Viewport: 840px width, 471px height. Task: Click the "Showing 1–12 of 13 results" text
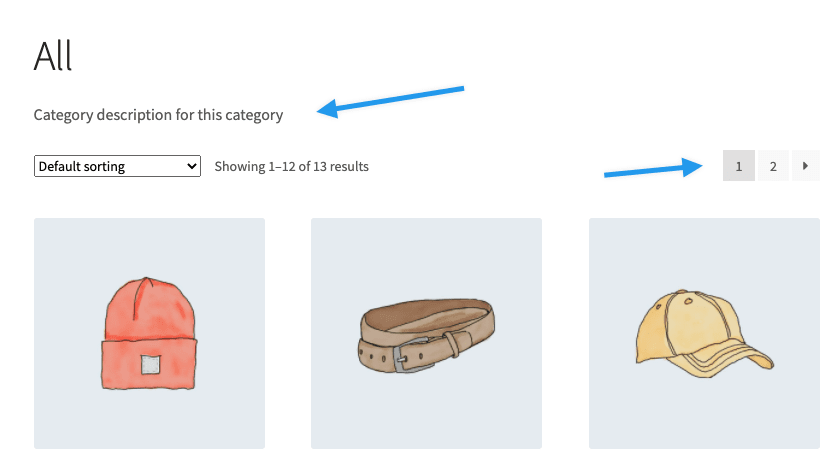[x=291, y=167]
